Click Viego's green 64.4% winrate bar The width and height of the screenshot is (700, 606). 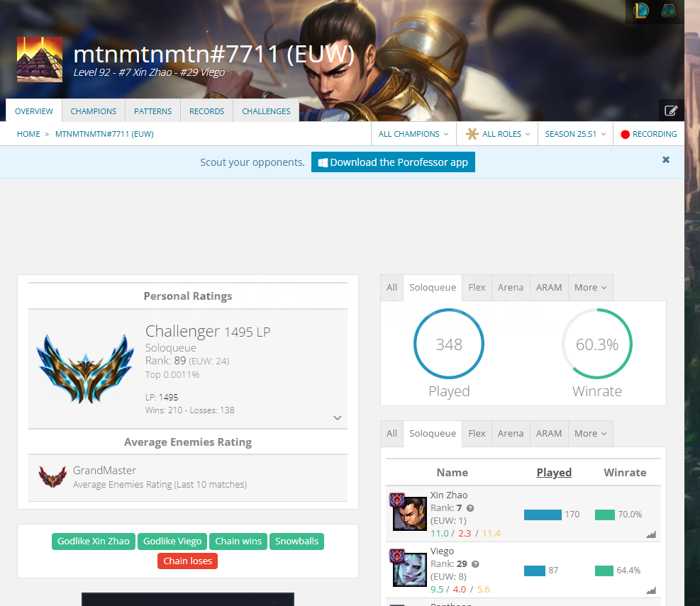coord(604,571)
